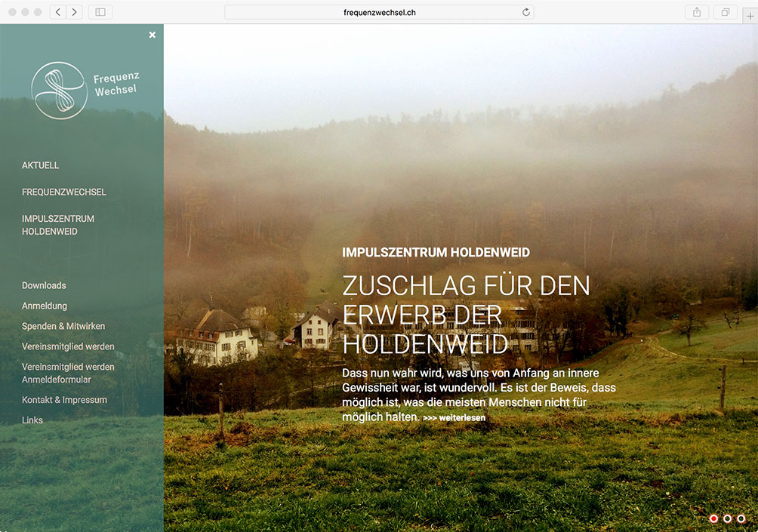Viewport: 758px width, 532px height.
Task: Open the Downloads link
Action: [44, 285]
